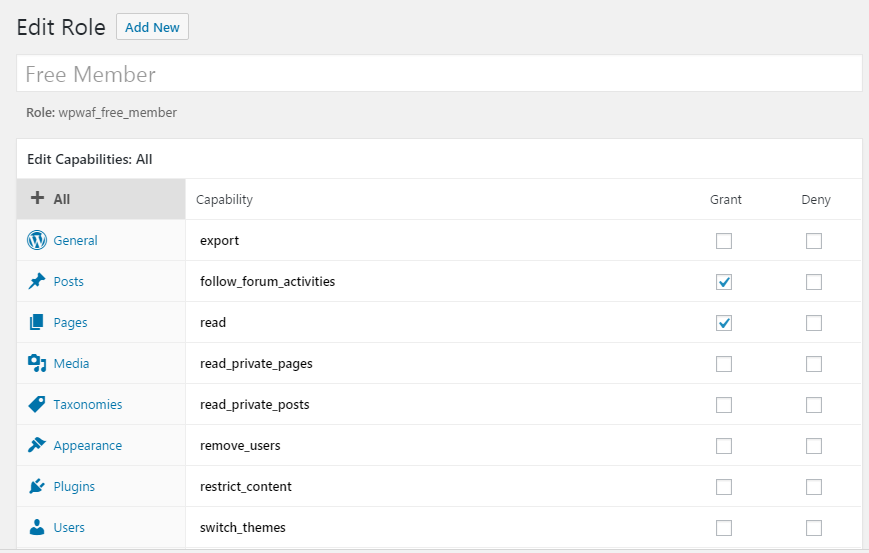Image resolution: width=869 pixels, height=553 pixels.
Task: Click the plus icon beside All
Action: (x=37, y=199)
